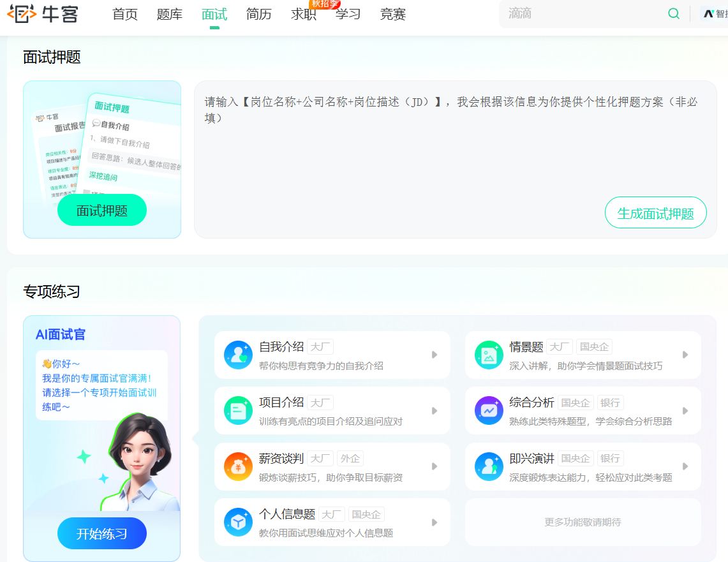Click the 更多功能敬请期待 placeholder text
This screenshot has height=562, width=728.
pyautogui.click(x=583, y=522)
